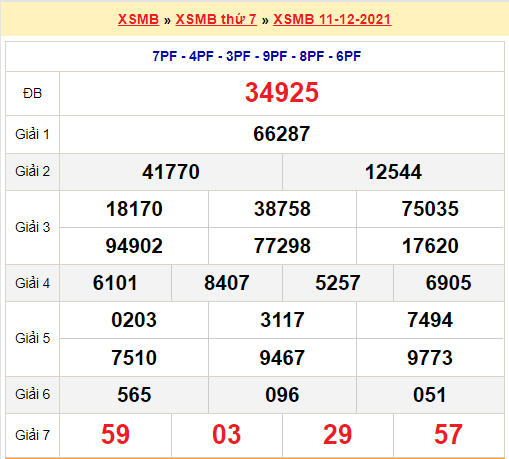The height and width of the screenshot is (459, 509).
Task: Click the red Giải 7 number 29
Action: 338,434
